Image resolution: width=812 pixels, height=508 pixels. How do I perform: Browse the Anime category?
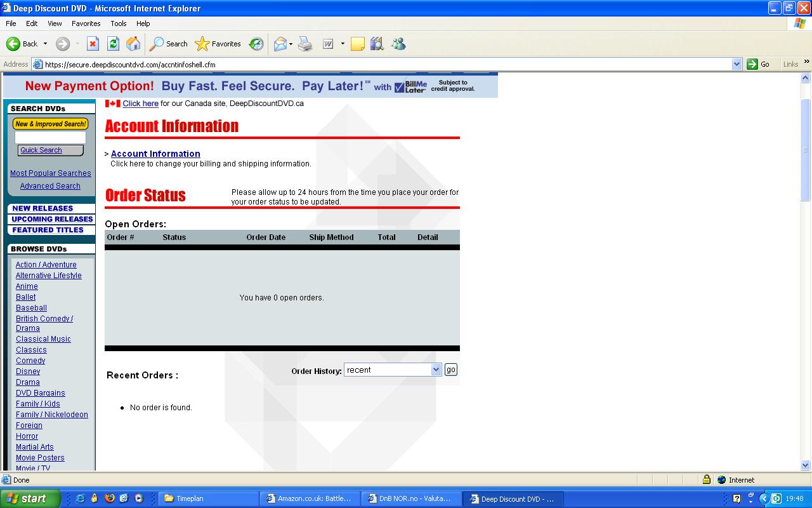[27, 286]
